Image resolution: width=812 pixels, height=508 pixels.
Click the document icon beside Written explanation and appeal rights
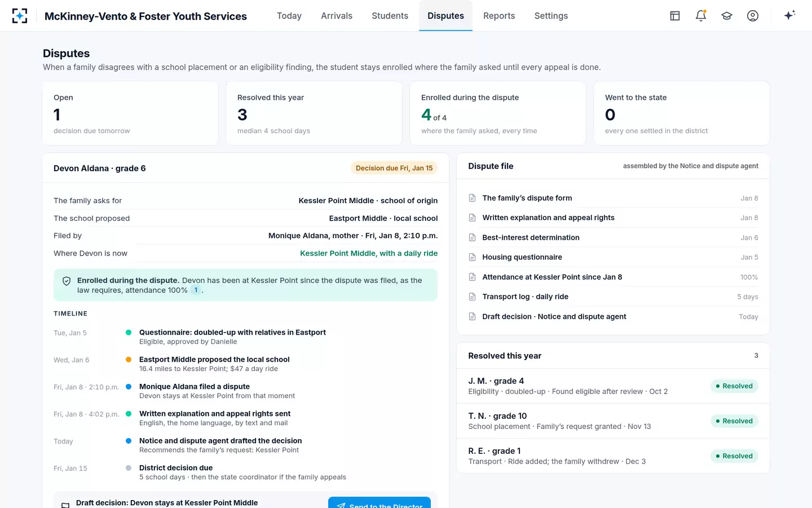[x=473, y=218]
